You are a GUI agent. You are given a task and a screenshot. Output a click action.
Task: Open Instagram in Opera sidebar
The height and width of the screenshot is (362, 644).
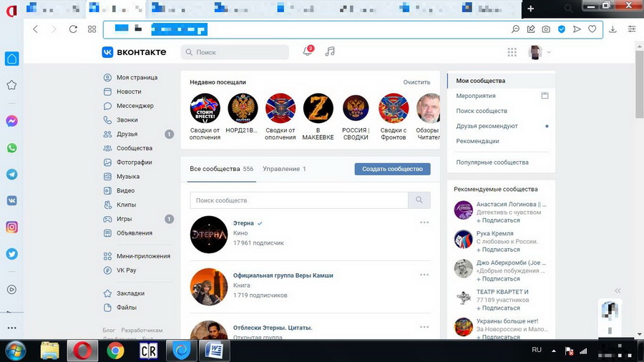coord(11,227)
